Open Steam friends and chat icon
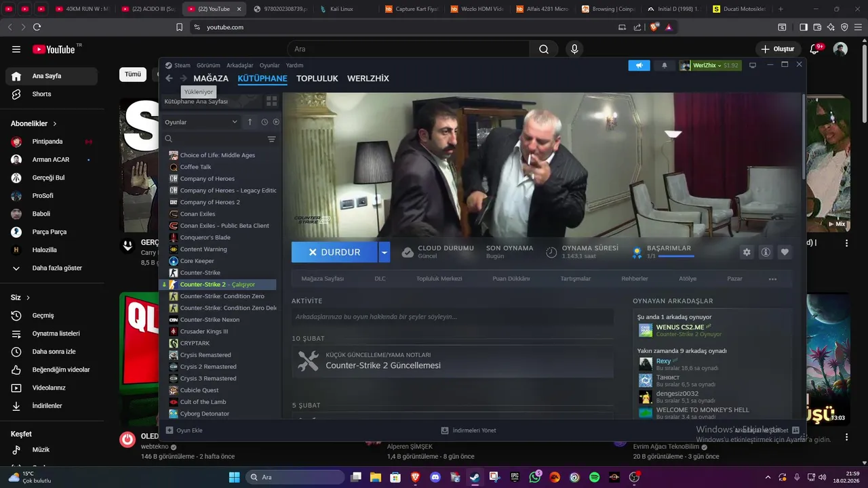This screenshot has height=488, width=868. tap(795, 430)
